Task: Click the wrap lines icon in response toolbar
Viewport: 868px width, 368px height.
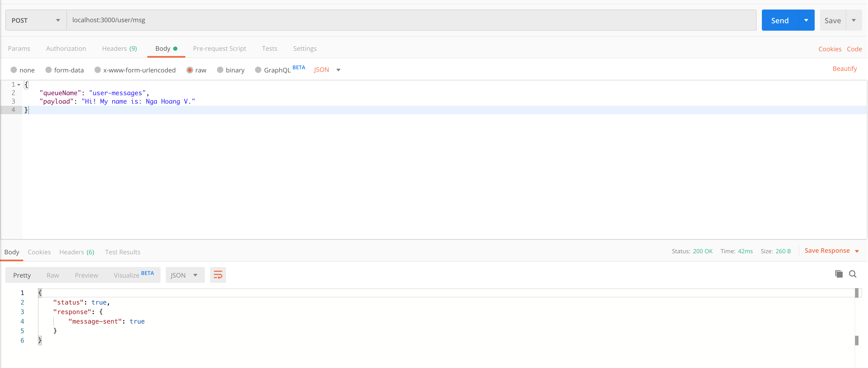Action: 218,275
